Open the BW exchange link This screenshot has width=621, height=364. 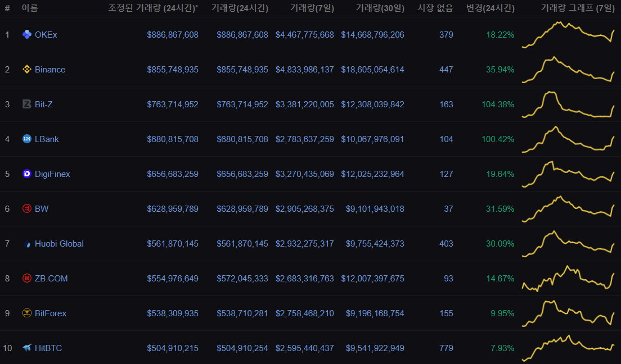[42, 209]
